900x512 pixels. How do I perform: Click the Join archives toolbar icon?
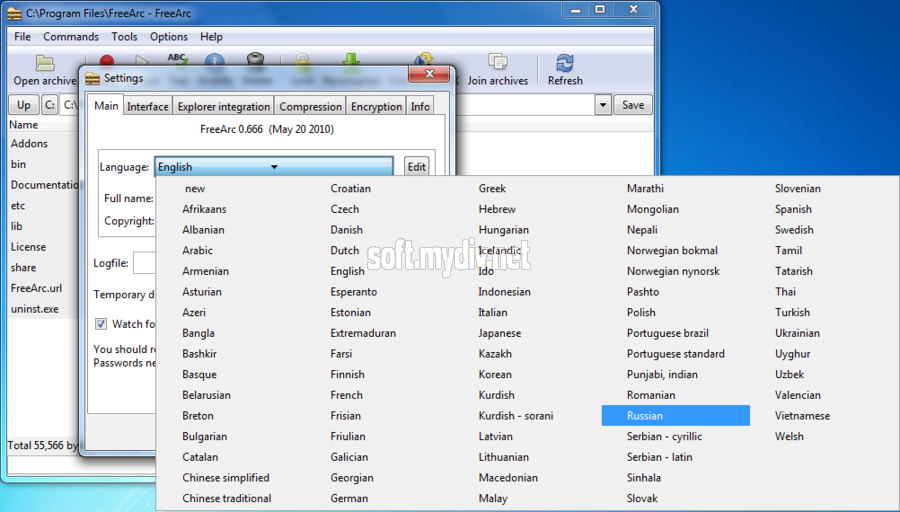[498, 62]
